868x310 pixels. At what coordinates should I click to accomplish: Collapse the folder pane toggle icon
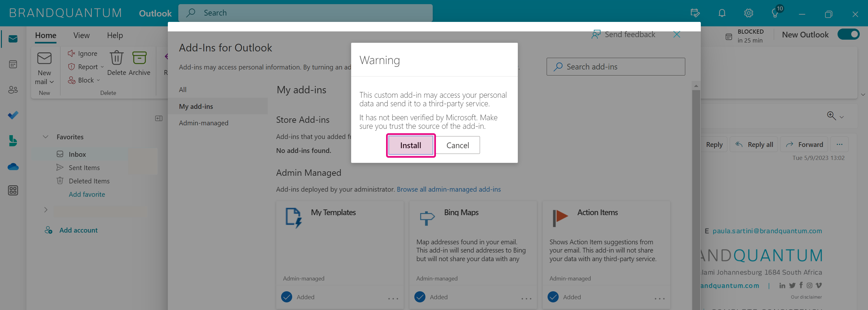coord(159,118)
